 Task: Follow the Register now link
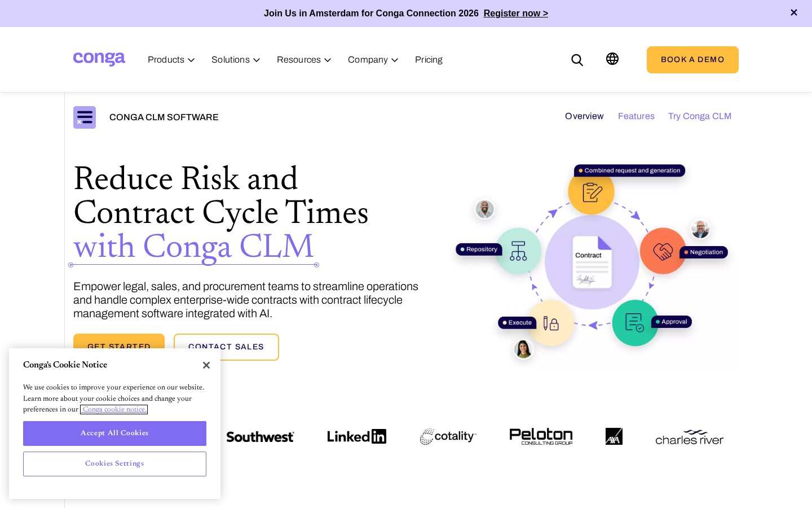[516, 13]
